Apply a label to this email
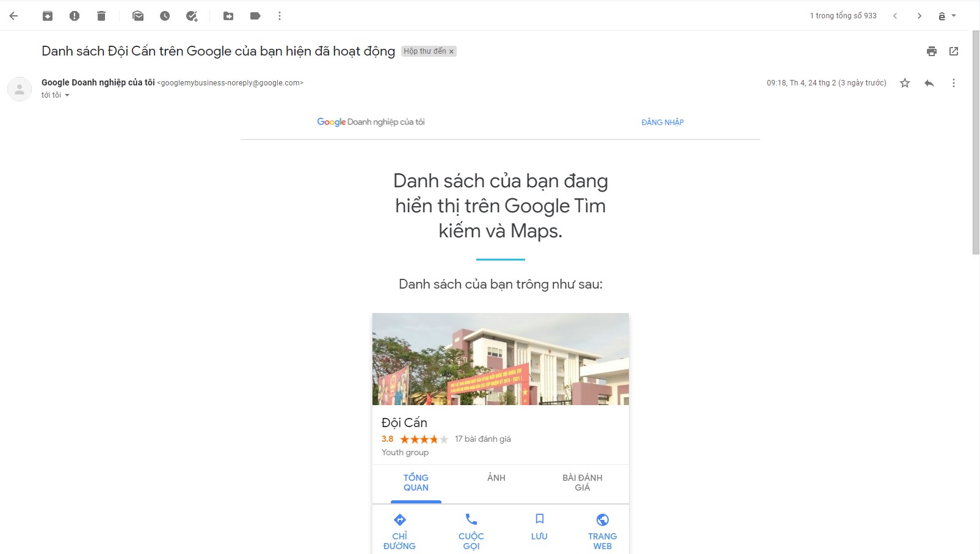Screen dimensions: 980x554 (255, 16)
